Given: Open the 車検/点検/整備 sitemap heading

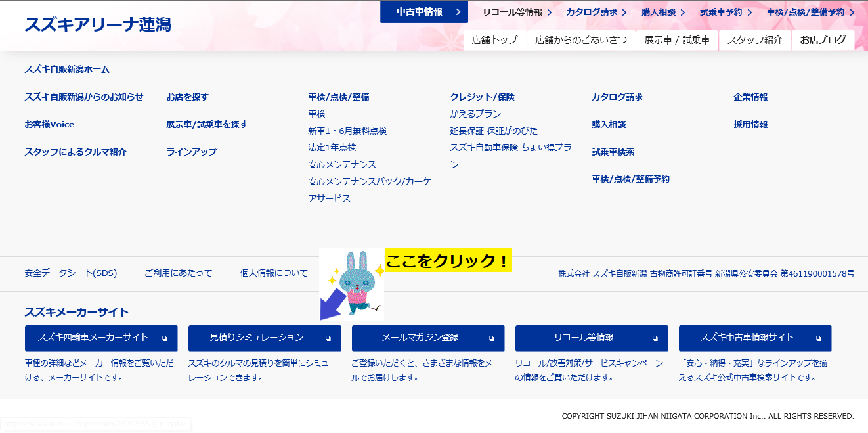Looking at the screenshot, I should [339, 97].
